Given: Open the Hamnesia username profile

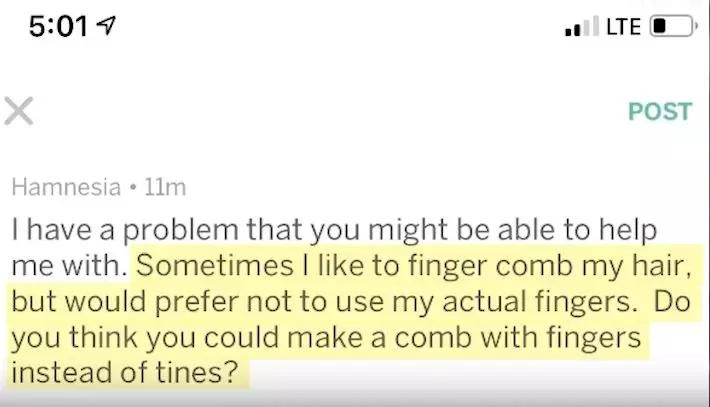Looking at the screenshot, I should coord(62,187).
